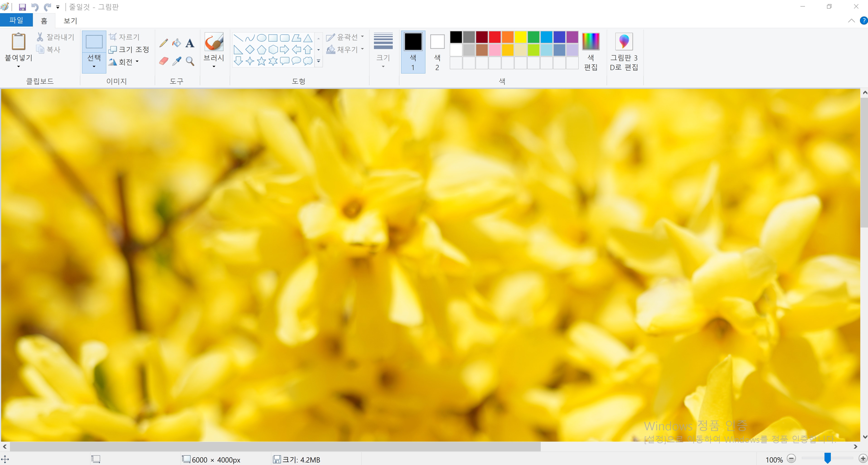Pick the Eraser tool

164,61
